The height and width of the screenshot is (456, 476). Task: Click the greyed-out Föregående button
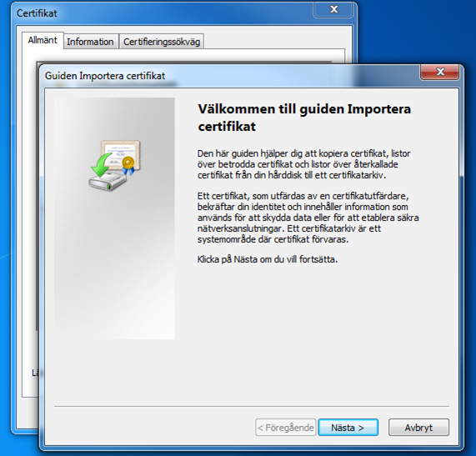pos(286,428)
